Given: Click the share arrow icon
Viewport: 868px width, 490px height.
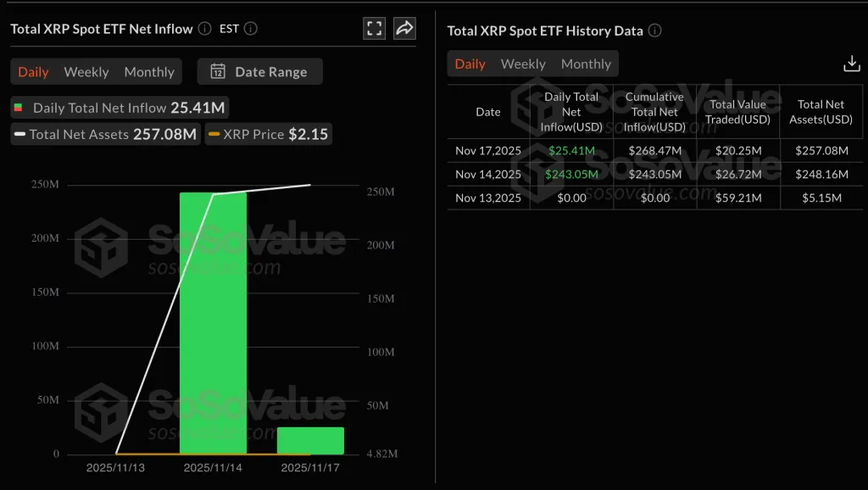Looking at the screenshot, I should click(405, 28).
